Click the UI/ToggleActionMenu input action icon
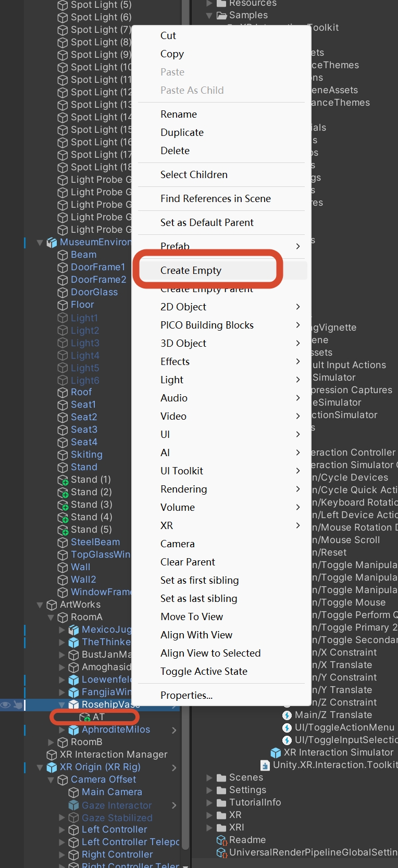Viewport: 398px width, 868px height. pyautogui.click(x=287, y=727)
